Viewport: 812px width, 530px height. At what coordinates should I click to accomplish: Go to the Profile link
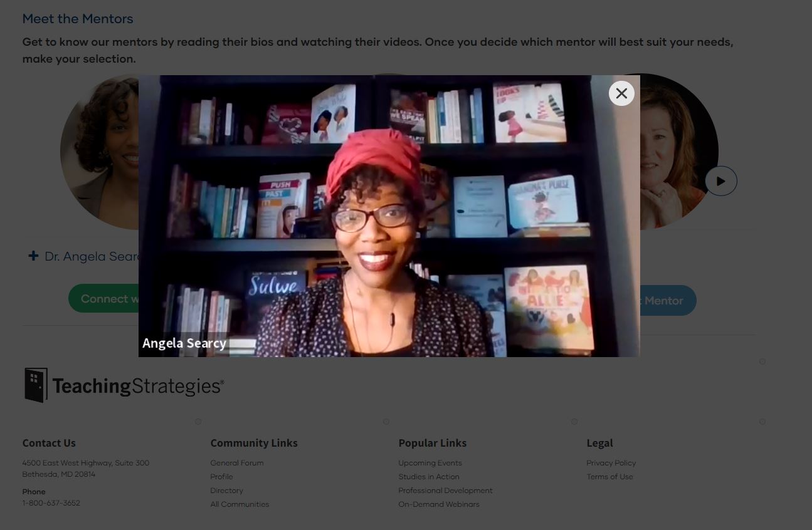(x=221, y=477)
